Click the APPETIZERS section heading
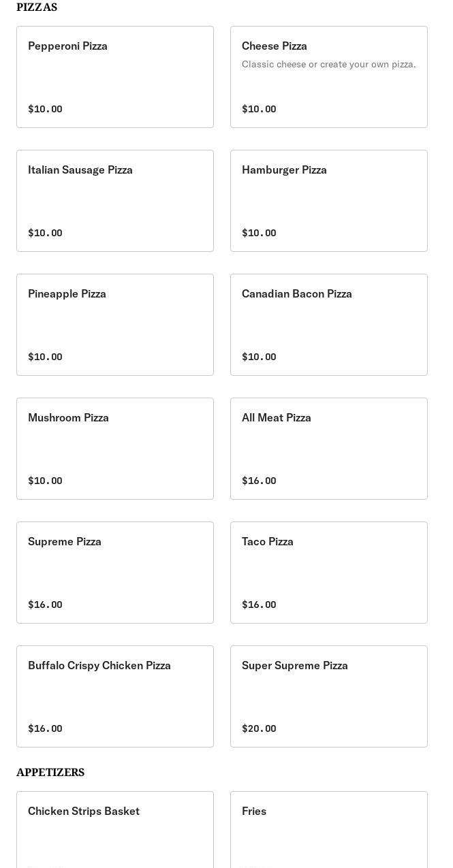 [50, 773]
